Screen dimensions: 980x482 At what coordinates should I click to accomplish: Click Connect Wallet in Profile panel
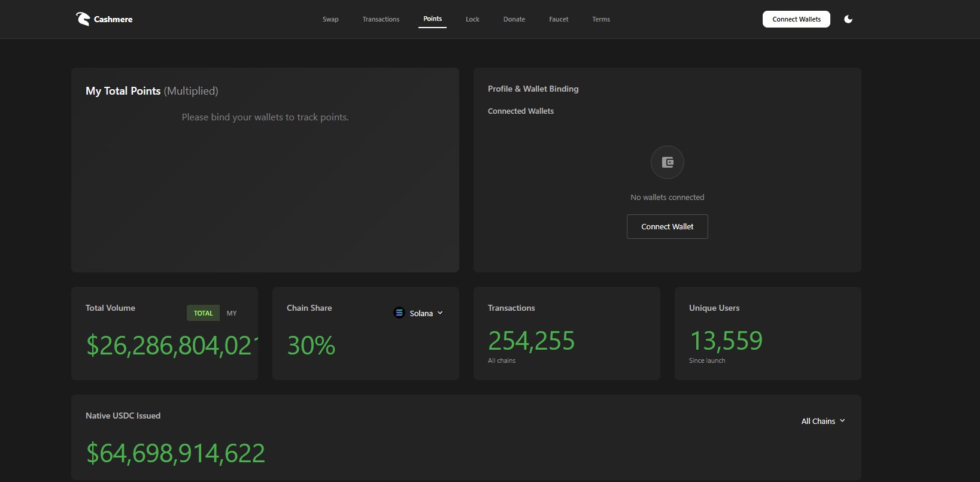click(x=667, y=226)
